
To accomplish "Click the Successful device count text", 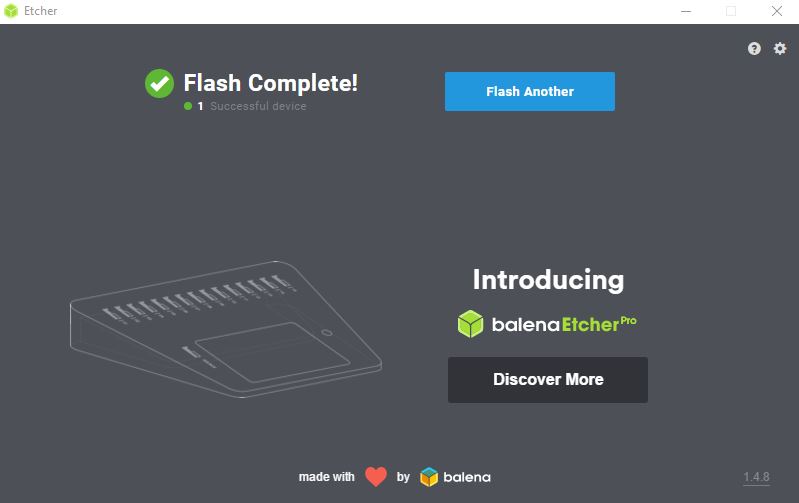I will [252, 106].
